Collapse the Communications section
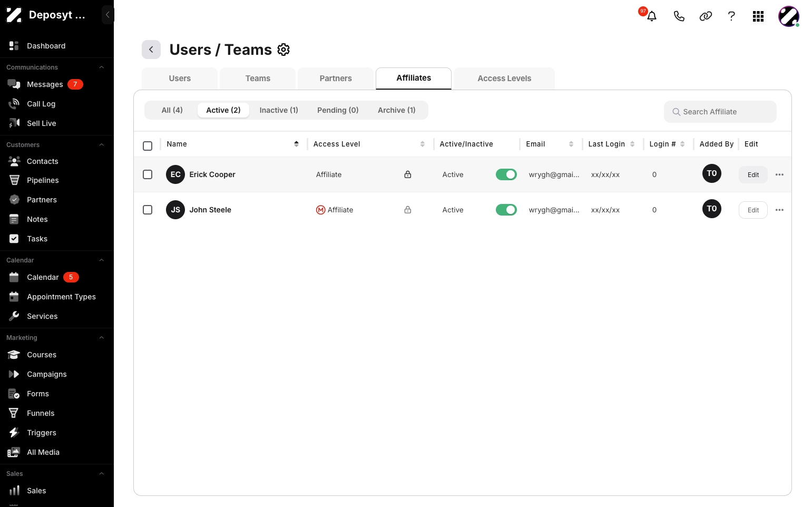 pyautogui.click(x=102, y=67)
